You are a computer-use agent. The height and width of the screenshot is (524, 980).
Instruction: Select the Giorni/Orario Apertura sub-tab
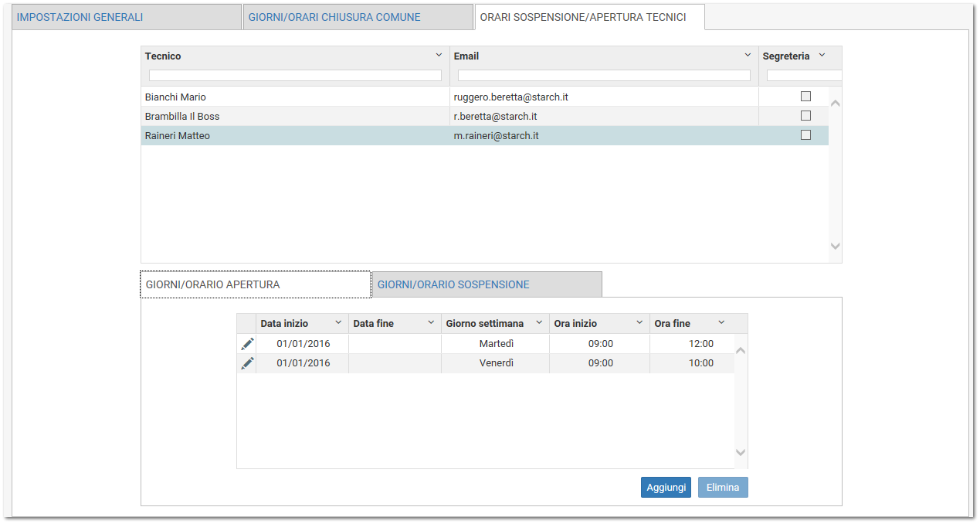256,284
